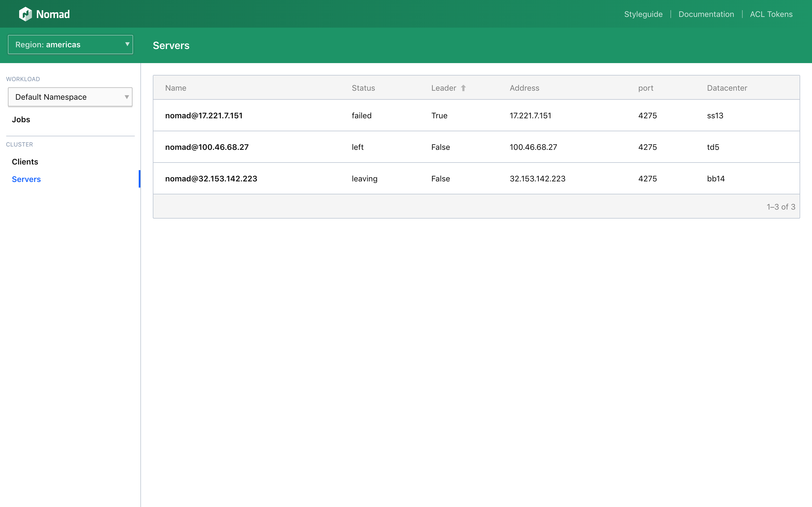The width and height of the screenshot is (812, 507).
Task: Click the Leader column header text
Action: (x=443, y=88)
